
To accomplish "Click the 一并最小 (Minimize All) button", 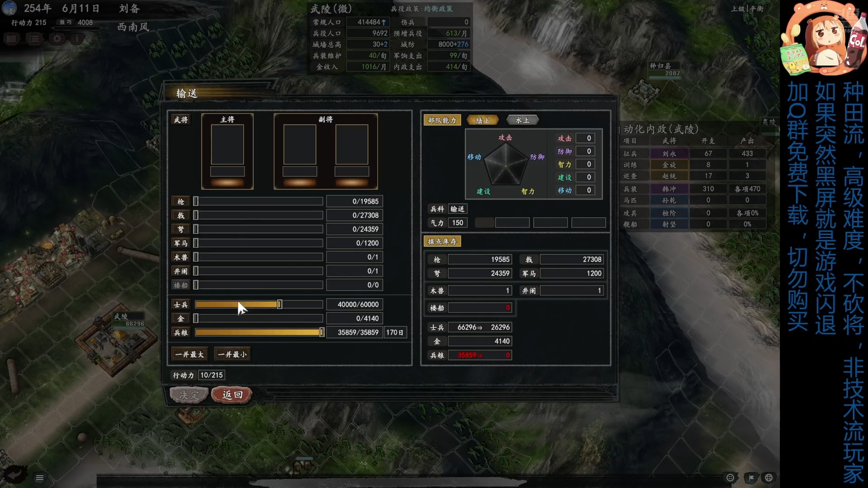I will (232, 354).
